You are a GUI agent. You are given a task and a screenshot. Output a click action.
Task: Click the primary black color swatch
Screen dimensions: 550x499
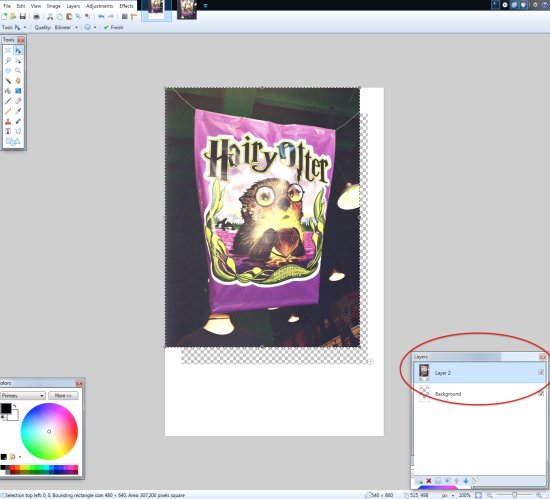point(6,408)
